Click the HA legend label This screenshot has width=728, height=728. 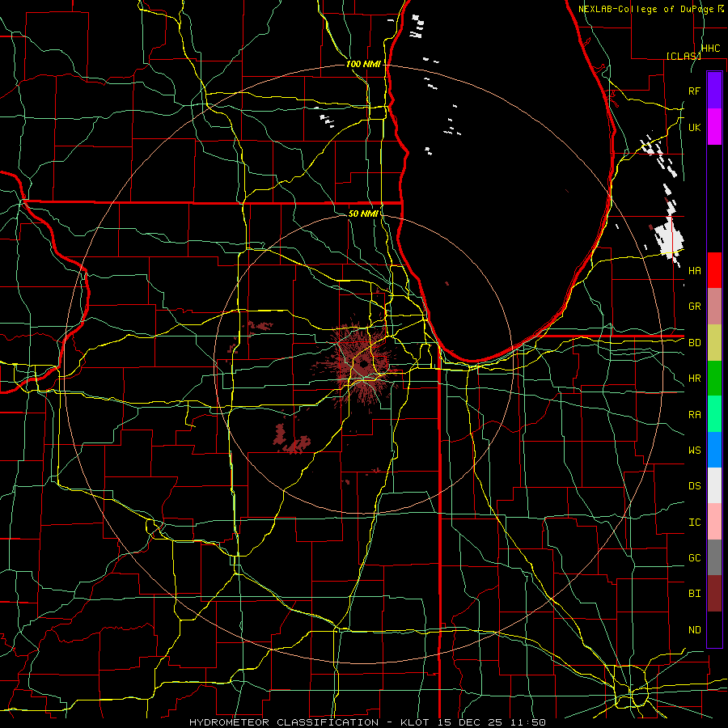694,270
